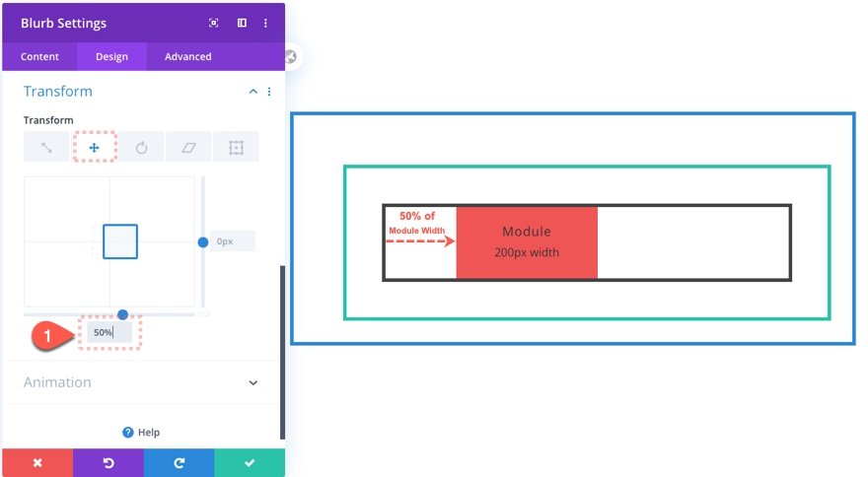Click the blue redo button

click(179, 462)
